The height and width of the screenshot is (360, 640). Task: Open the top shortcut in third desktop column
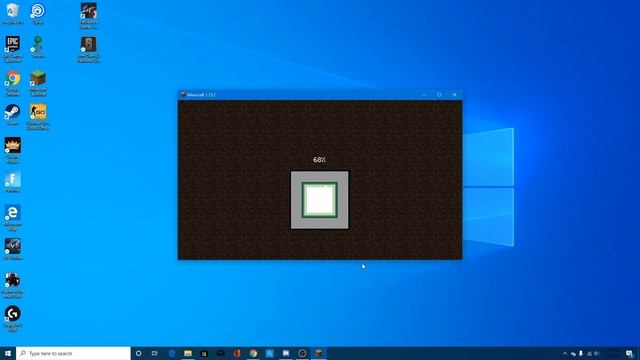89,16
